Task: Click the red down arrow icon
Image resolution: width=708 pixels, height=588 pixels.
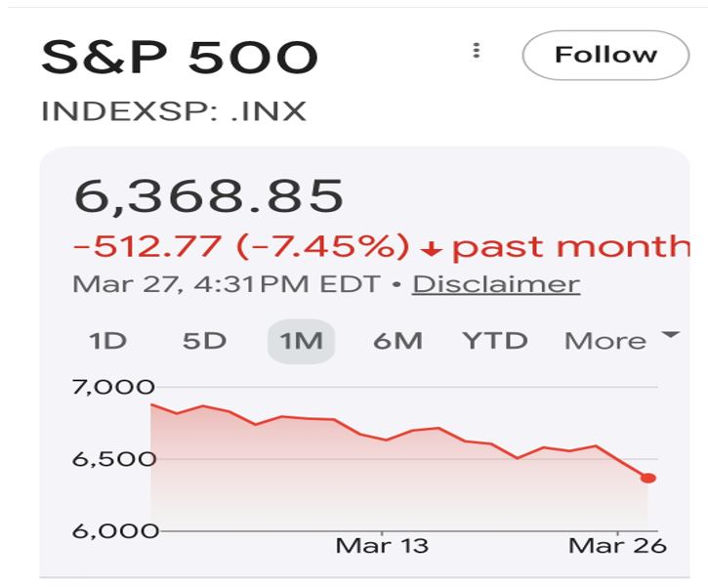Action: coord(431,249)
